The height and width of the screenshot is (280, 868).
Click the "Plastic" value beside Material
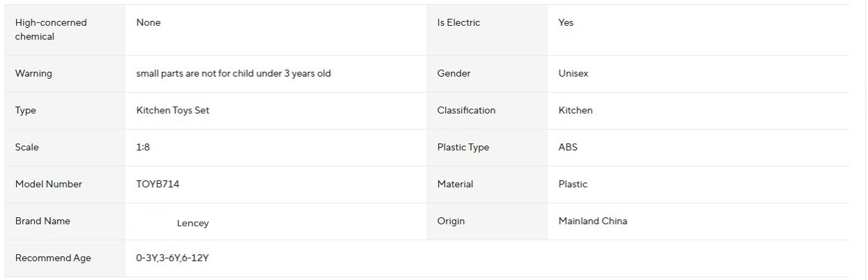573,185
